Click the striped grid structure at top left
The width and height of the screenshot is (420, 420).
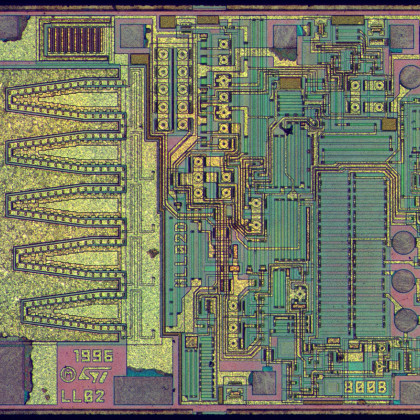76,40
